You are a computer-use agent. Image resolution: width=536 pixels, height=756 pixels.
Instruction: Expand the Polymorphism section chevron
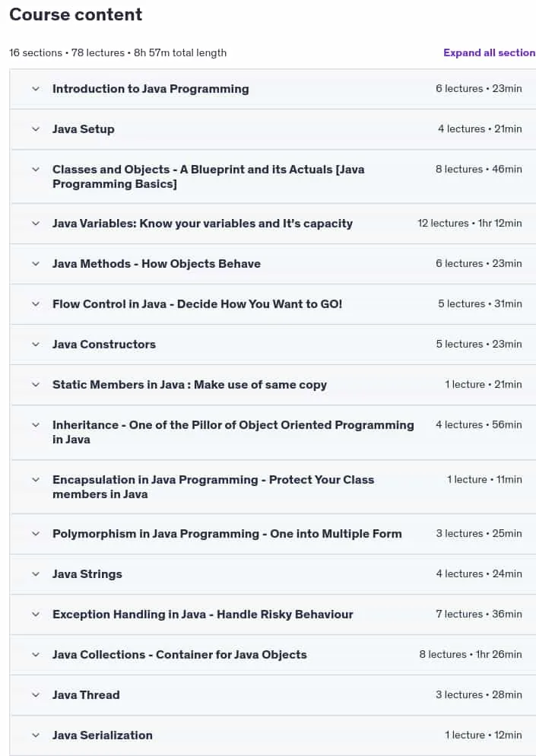[36, 534]
